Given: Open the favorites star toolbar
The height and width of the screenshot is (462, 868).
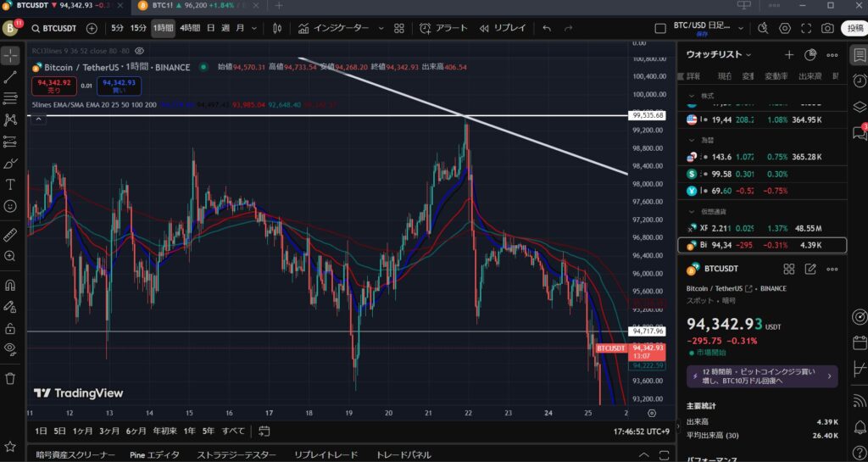Looking at the screenshot, I should [x=10, y=446].
